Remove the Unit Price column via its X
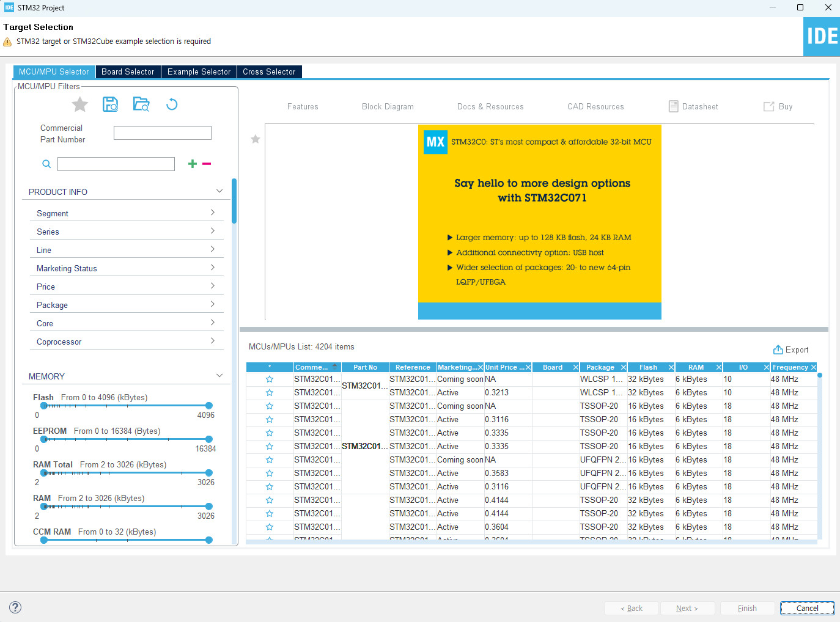840x622 pixels. pos(528,367)
